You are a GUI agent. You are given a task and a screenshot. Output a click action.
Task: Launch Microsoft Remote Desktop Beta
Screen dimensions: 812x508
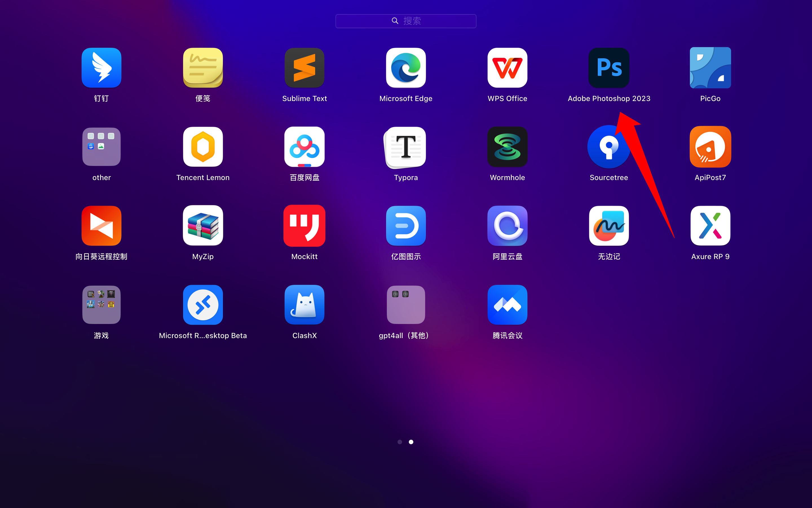203,305
